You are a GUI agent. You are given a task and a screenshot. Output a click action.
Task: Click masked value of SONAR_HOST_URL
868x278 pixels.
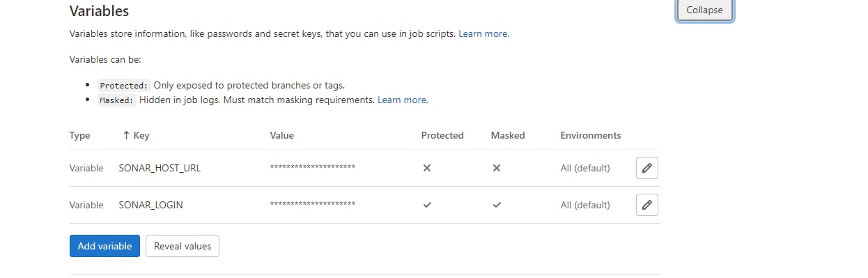pyautogui.click(x=312, y=168)
